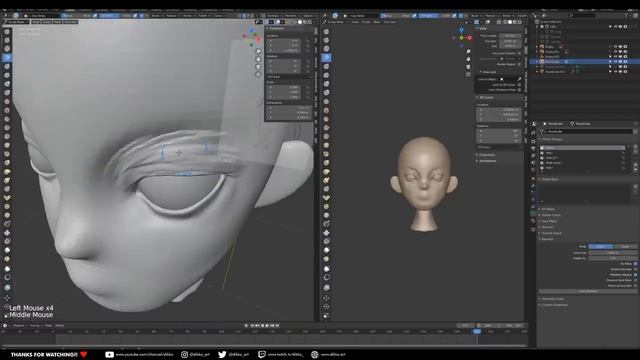
Task: Hide the highlighted outliner object via eye icon
Action: click(615, 62)
